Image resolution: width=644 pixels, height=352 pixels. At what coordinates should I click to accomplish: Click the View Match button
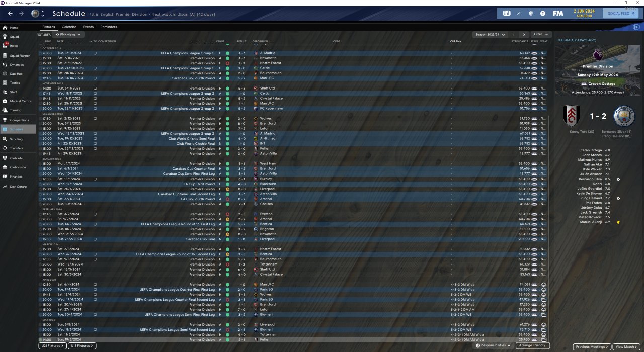tap(626, 347)
